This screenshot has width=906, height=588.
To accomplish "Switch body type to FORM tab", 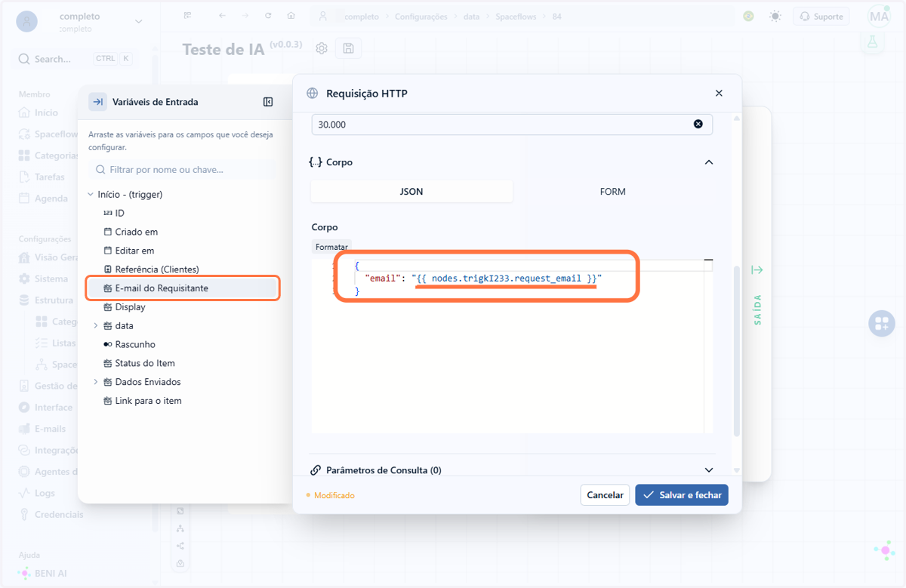I will [x=613, y=192].
